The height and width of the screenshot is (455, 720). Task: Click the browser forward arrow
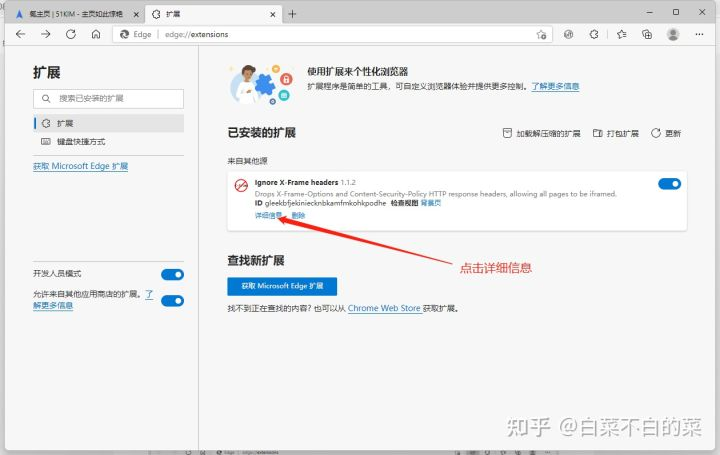point(45,34)
